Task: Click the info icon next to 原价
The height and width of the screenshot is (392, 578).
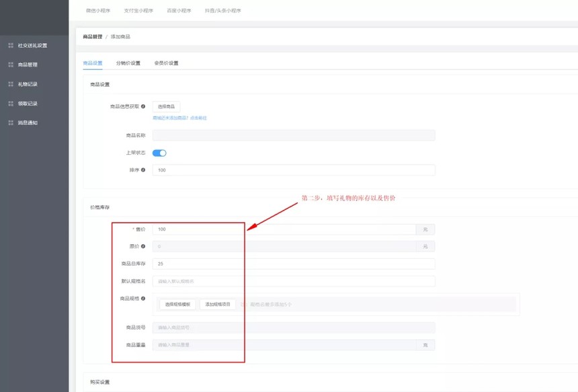Action: [143, 246]
